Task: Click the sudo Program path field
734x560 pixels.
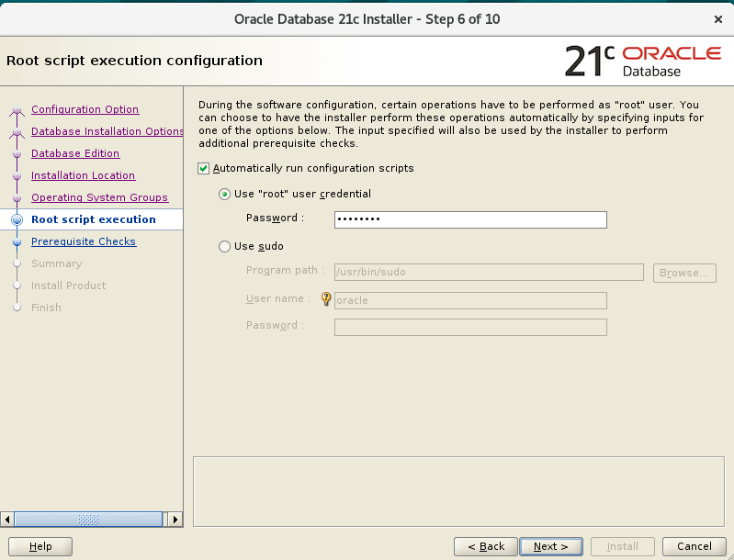Action: pos(489,272)
